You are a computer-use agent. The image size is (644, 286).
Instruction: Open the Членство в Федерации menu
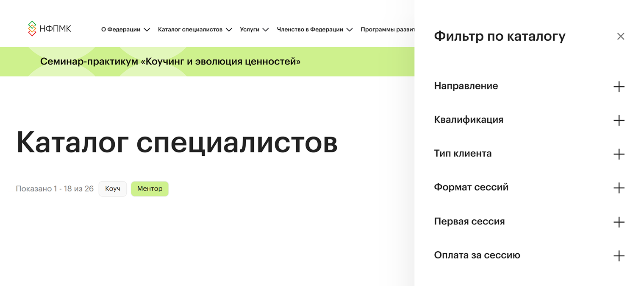click(315, 30)
